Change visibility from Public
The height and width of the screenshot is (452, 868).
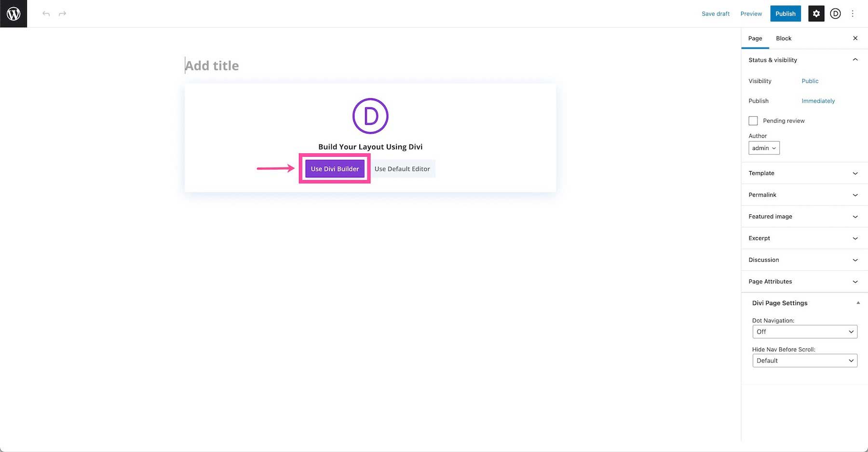(810, 81)
